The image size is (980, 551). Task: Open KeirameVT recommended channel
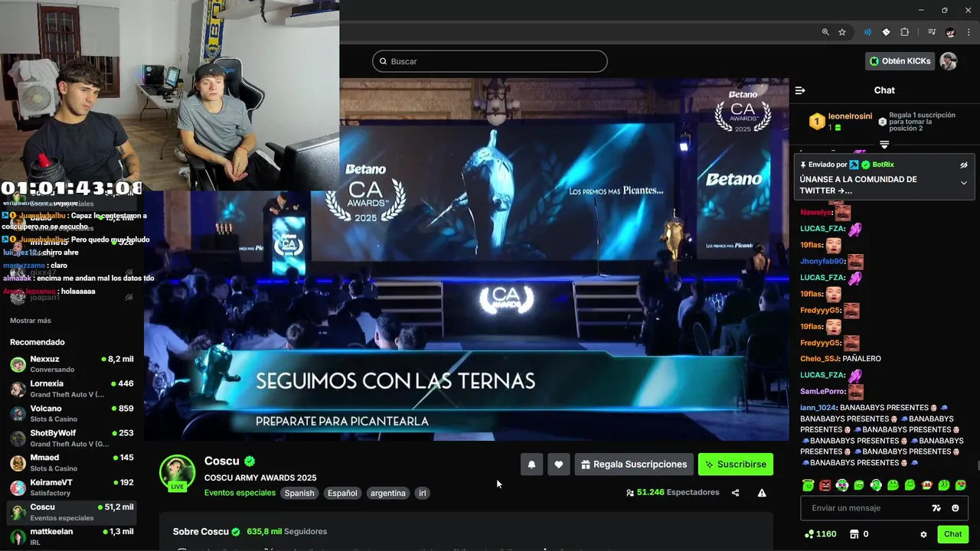72,487
